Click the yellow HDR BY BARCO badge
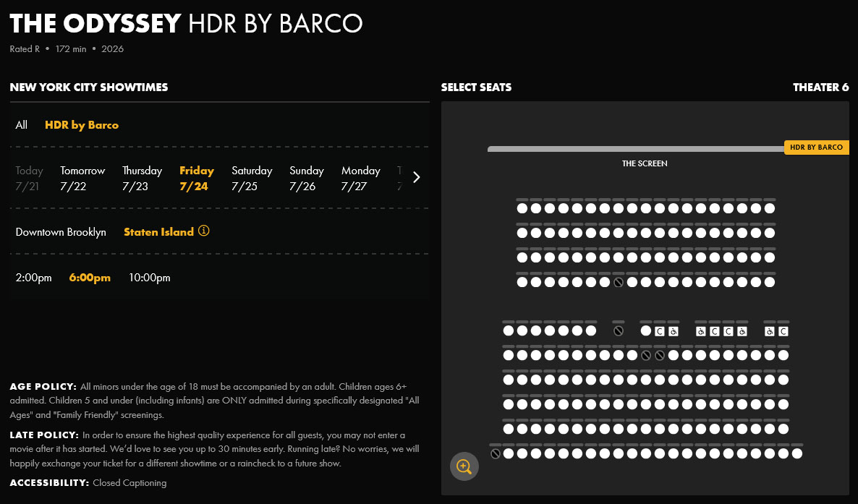The image size is (858, 504). (817, 148)
